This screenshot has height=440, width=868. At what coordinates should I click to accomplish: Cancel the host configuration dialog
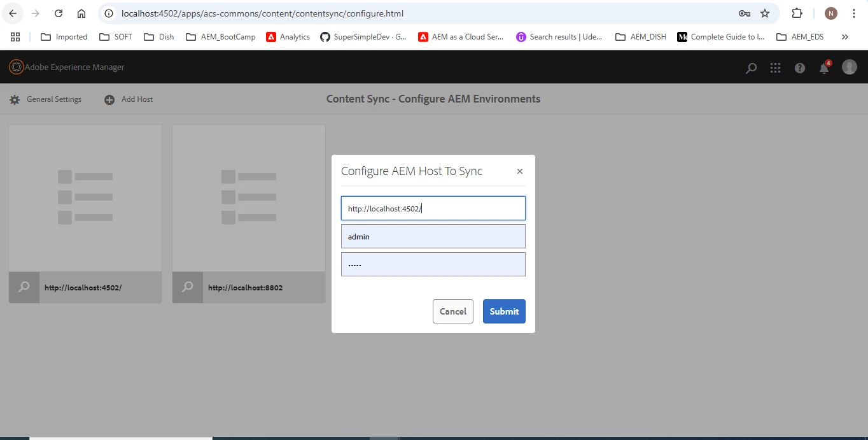pyautogui.click(x=453, y=311)
